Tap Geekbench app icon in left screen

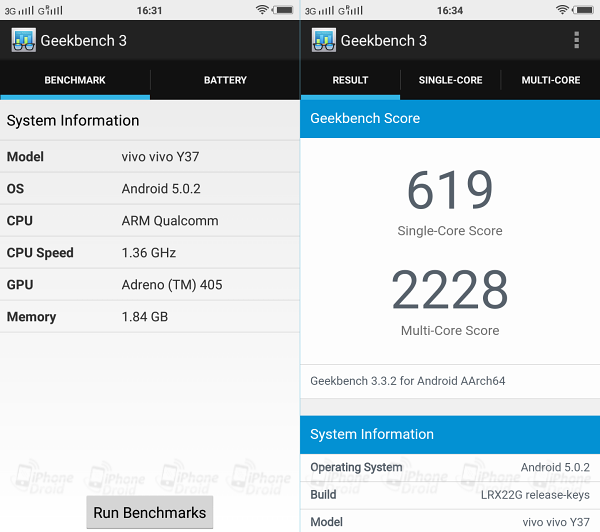23,40
